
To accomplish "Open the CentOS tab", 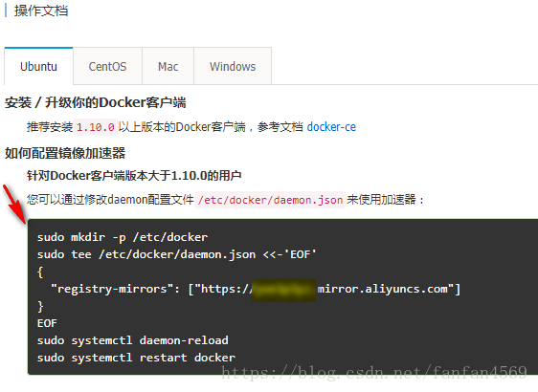I will point(108,66).
